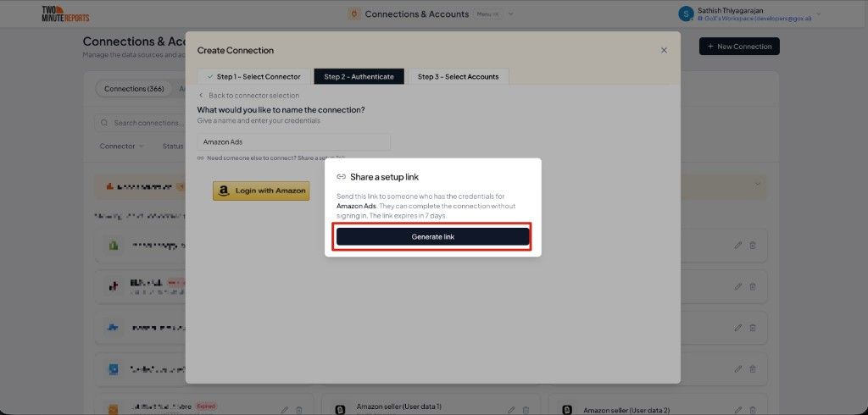Click the New Connection button

(x=739, y=47)
